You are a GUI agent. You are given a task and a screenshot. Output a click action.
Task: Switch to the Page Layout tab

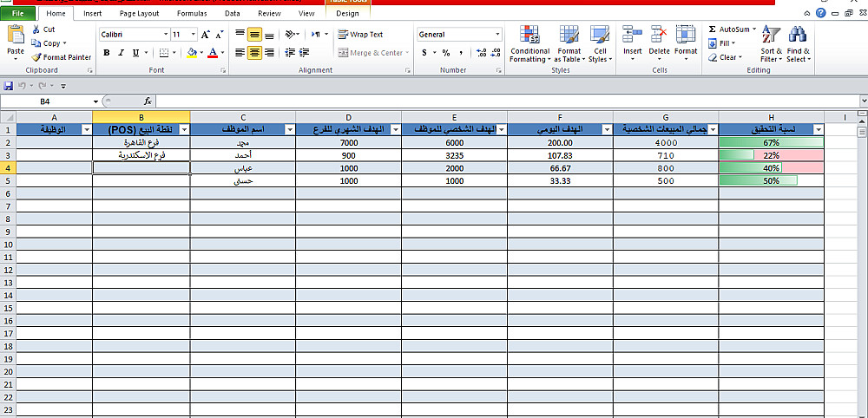[x=139, y=13]
